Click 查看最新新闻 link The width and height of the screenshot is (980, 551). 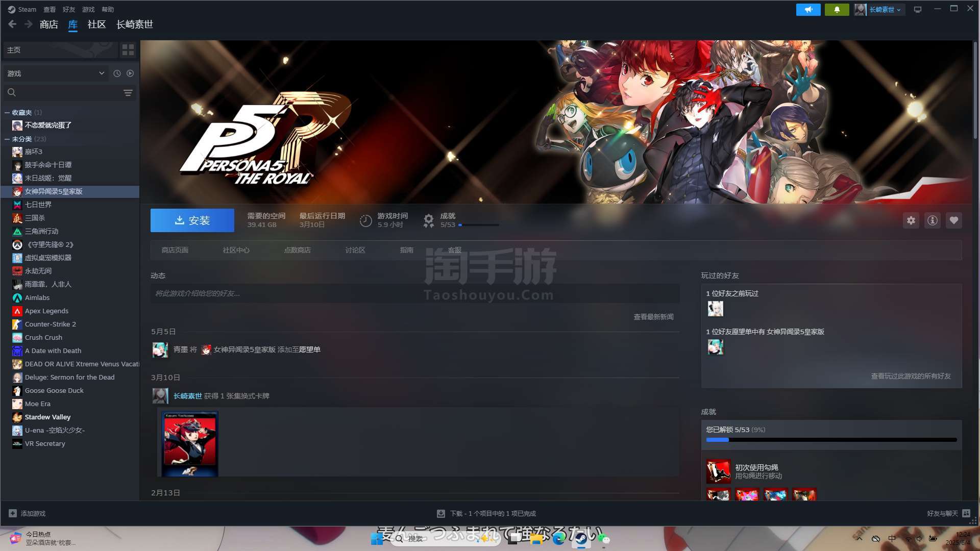coord(653,317)
